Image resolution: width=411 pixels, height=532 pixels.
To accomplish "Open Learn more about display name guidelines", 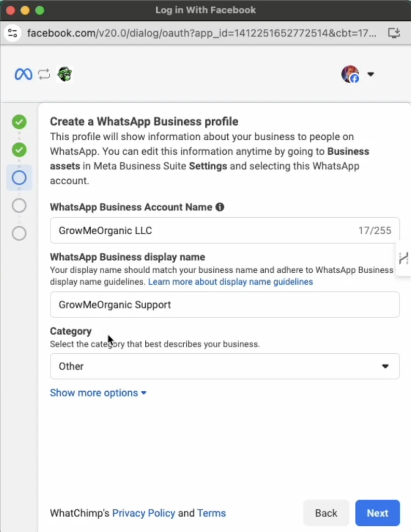I will pos(230,282).
